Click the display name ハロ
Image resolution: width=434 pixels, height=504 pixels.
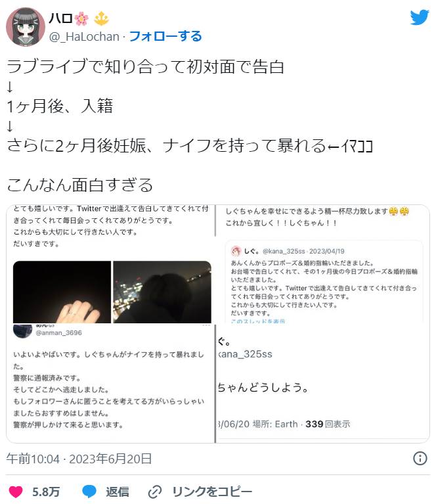tap(60, 18)
